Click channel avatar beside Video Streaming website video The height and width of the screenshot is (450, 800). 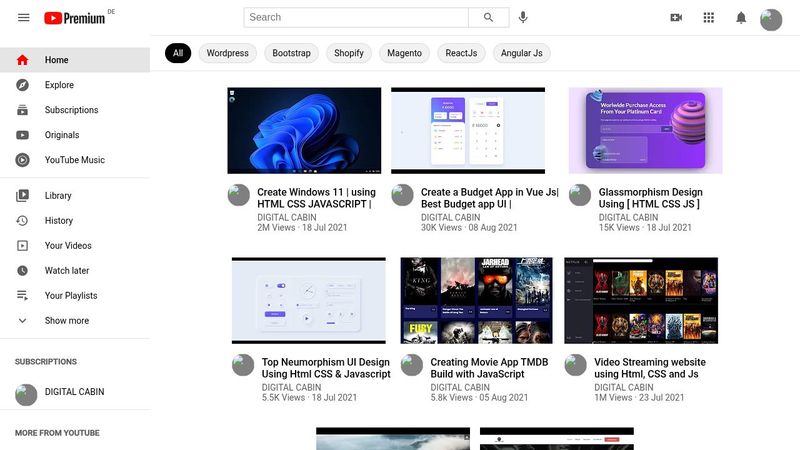coord(575,365)
